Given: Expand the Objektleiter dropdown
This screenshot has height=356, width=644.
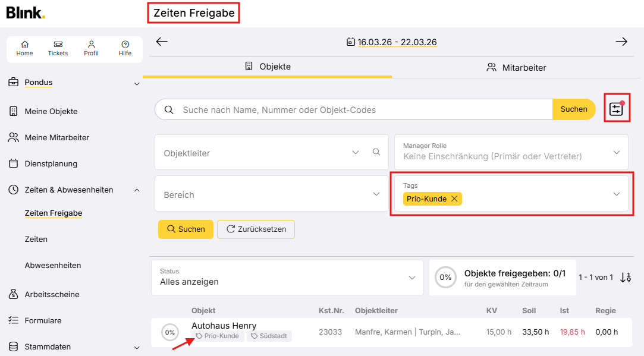Looking at the screenshot, I should click(356, 152).
